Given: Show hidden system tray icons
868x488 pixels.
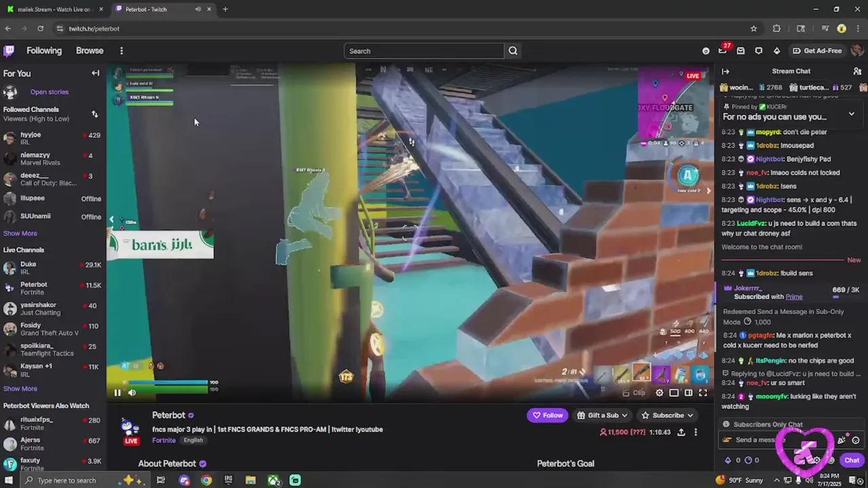Looking at the screenshot, I should [x=777, y=481].
